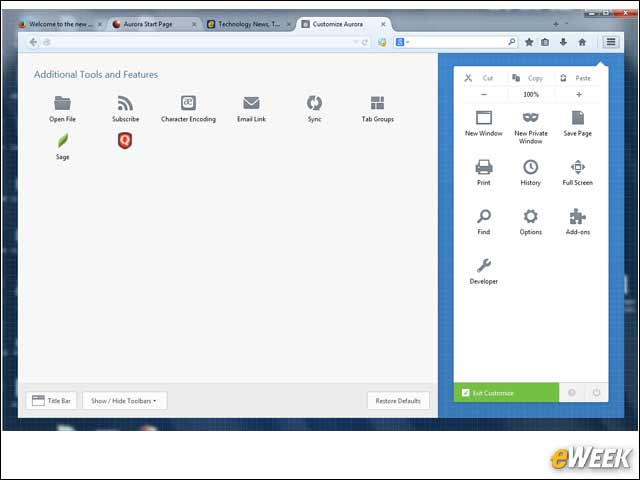Select the red shield Q icon
This screenshot has width=640, height=480.
125,141
